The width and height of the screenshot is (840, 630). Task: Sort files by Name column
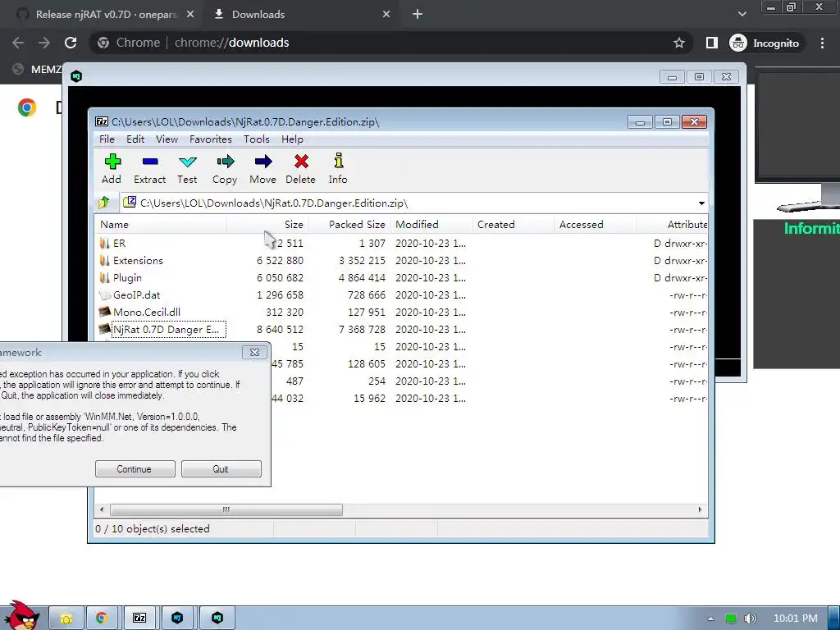click(x=161, y=225)
